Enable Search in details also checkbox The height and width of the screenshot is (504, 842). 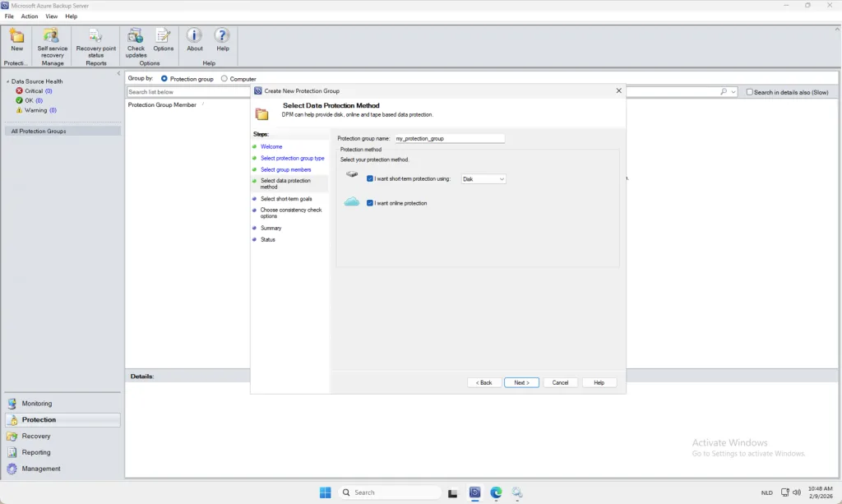point(749,92)
